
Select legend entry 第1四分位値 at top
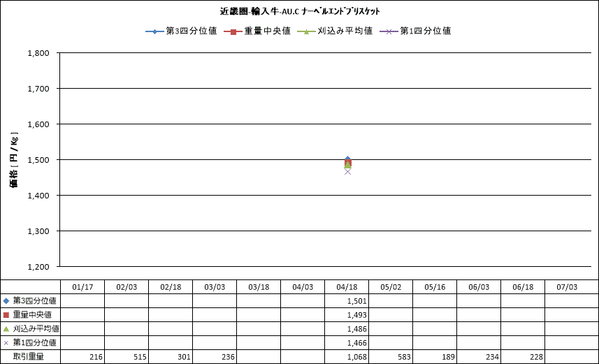[415, 31]
